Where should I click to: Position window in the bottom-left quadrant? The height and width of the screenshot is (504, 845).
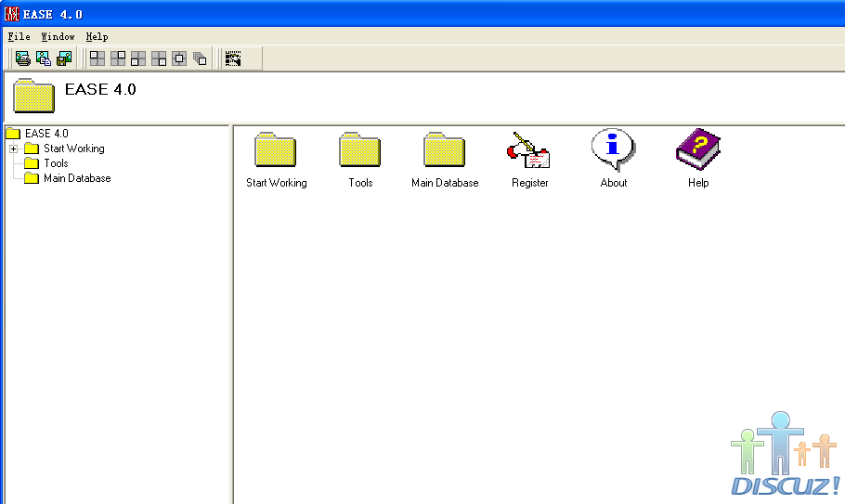tap(138, 58)
